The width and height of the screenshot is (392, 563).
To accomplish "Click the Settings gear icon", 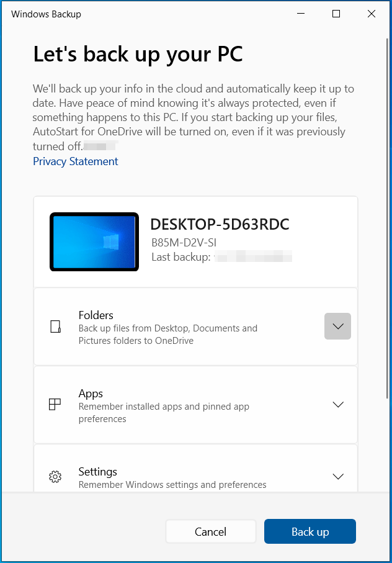I will (55, 477).
